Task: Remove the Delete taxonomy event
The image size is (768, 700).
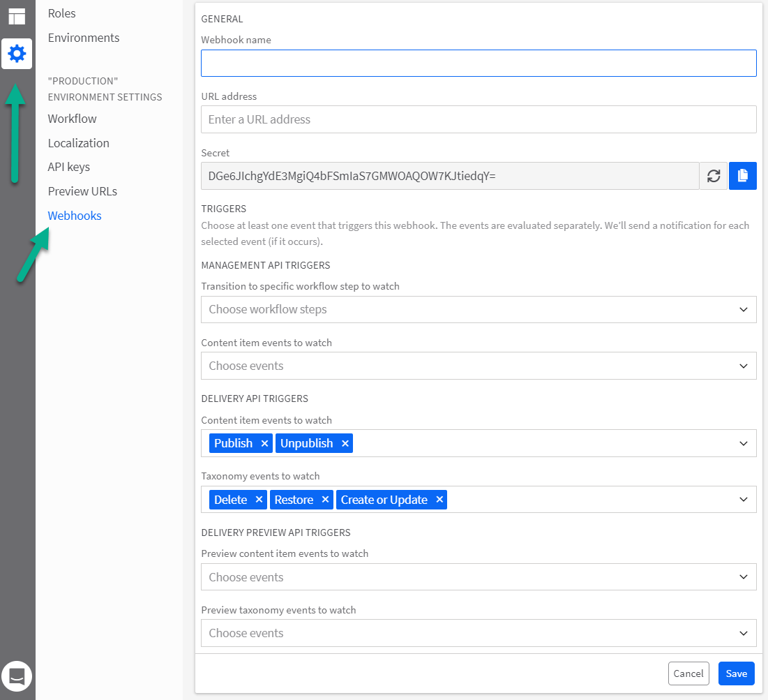Action: click(x=259, y=499)
